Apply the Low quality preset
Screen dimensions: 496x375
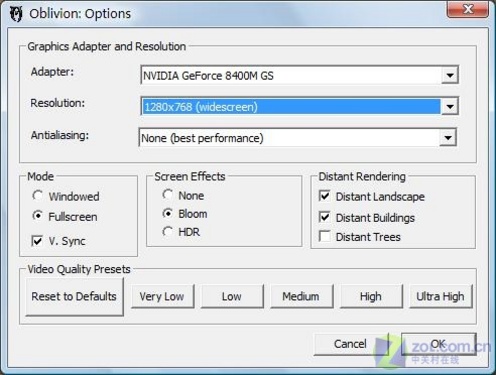232,296
